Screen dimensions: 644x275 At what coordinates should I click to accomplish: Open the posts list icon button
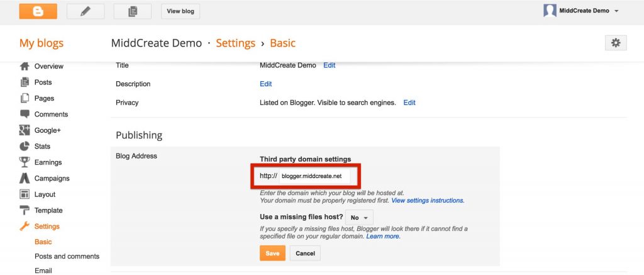(x=132, y=11)
